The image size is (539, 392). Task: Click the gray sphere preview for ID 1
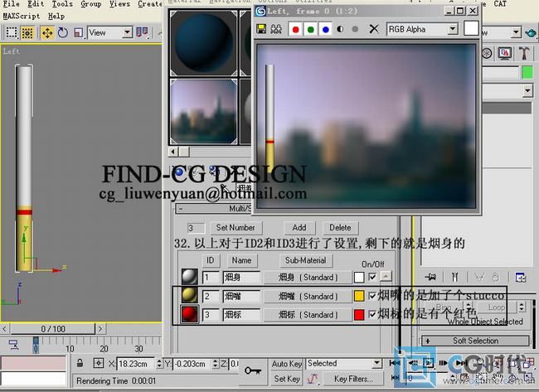coord(189,277)
